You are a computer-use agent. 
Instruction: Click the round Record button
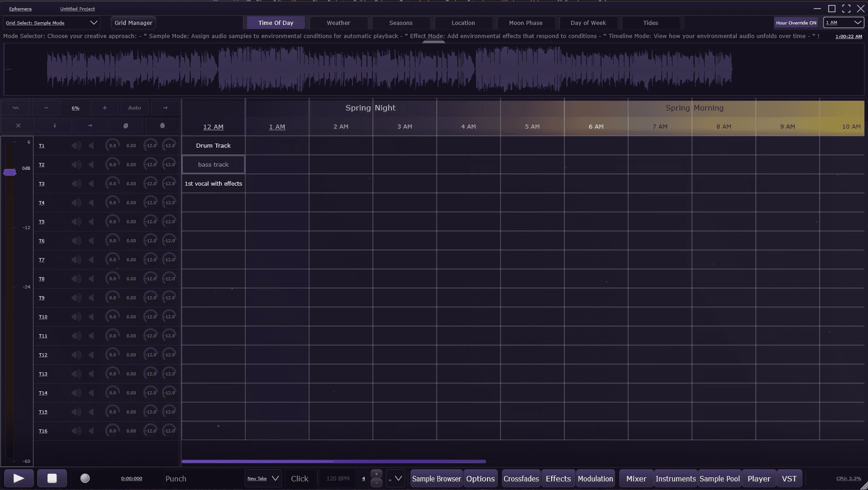(x=85, y=478)
